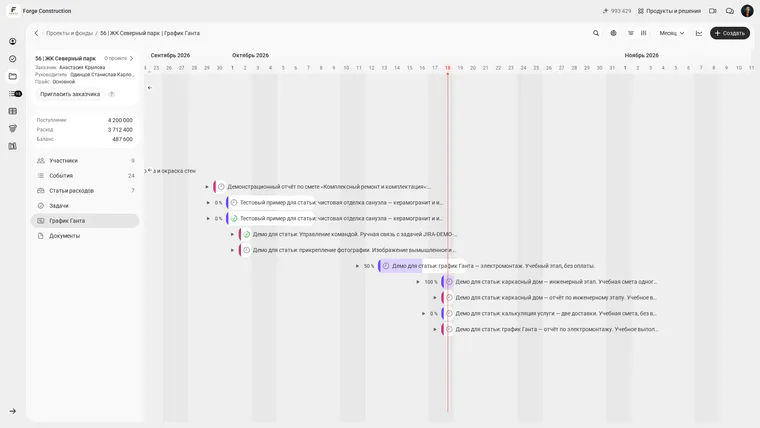
Task: Open the Месяц scale dropdown
Action: 672,33
